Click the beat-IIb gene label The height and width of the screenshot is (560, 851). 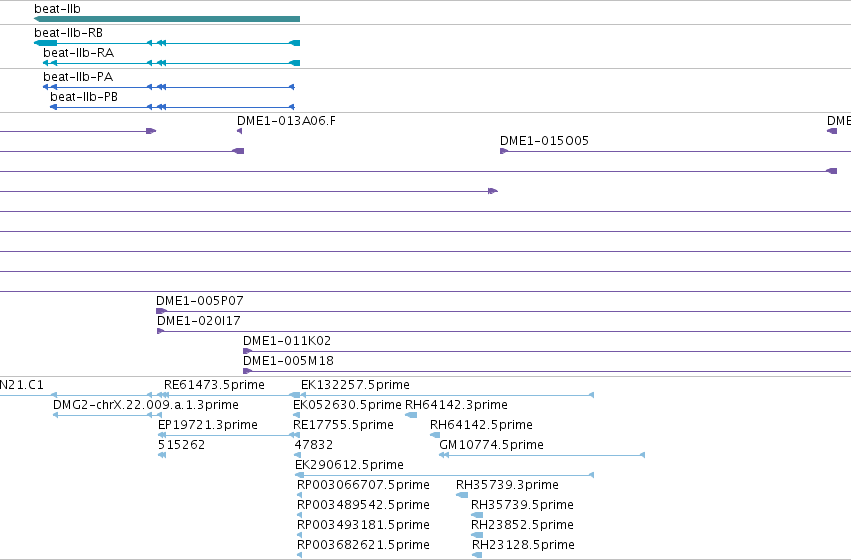pyautogui.click(x=58, y=9)
